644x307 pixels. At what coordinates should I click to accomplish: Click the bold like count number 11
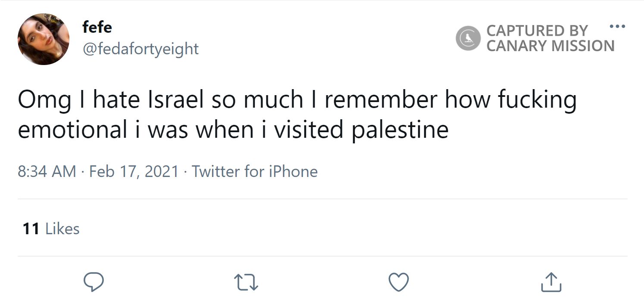coord(31,229)
